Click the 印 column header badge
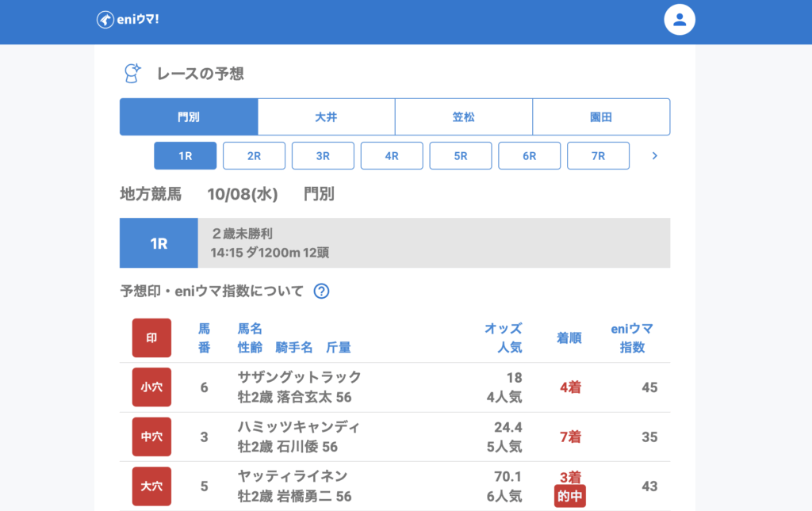 [x=151, y=337]
